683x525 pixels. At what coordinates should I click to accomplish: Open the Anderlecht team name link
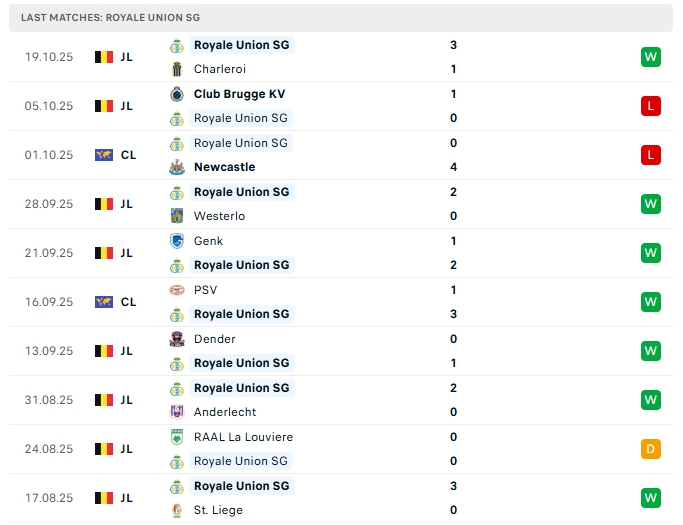click(x=225, y=412)
